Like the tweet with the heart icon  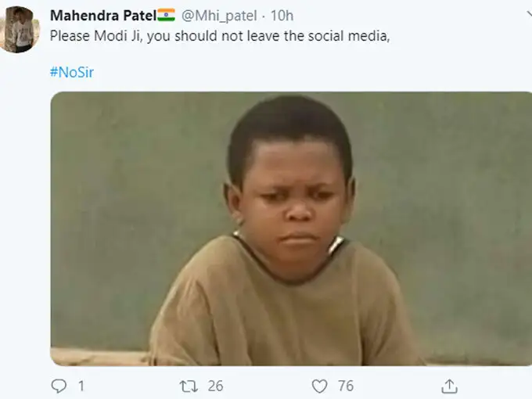319,386
